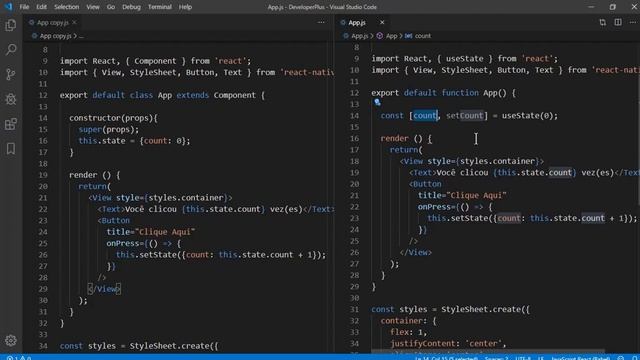Image resolution: width=640 pixels, height=360 pixels.
Task: Open the Bookmarks view in activity bar
Action: pos(11,149)
